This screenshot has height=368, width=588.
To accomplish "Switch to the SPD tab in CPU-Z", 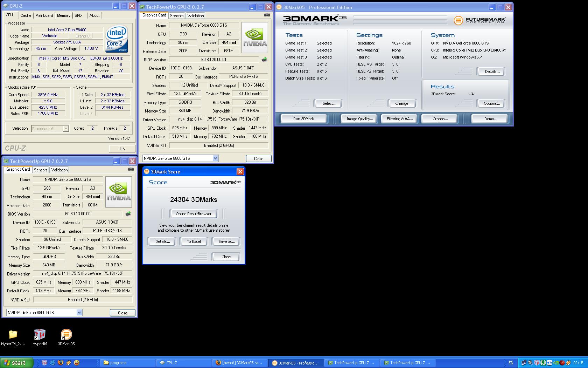I will pos(78,15).
